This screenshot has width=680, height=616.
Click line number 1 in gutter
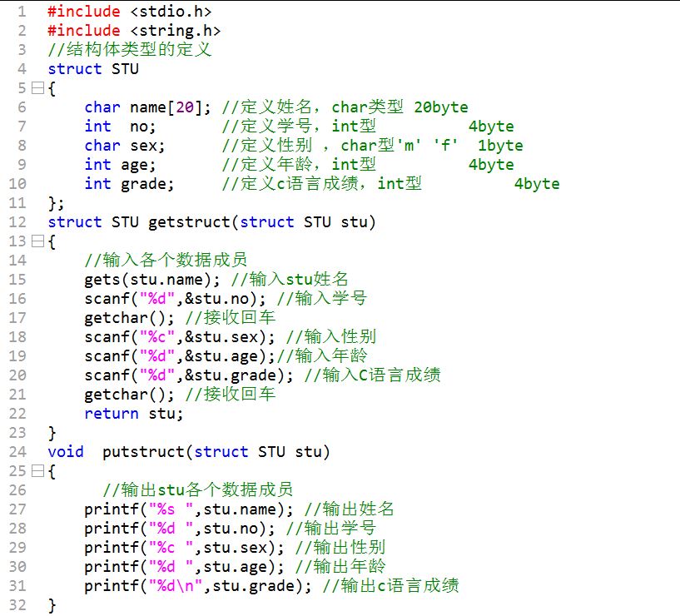tap(22, 12)
